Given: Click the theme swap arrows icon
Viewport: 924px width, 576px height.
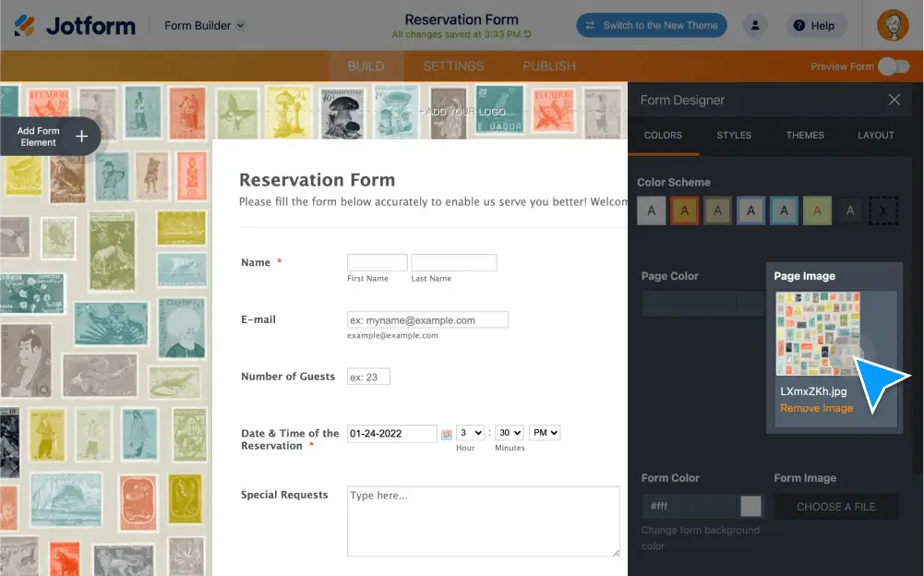Looking at the screenshot, I should [x=592, y=25].
